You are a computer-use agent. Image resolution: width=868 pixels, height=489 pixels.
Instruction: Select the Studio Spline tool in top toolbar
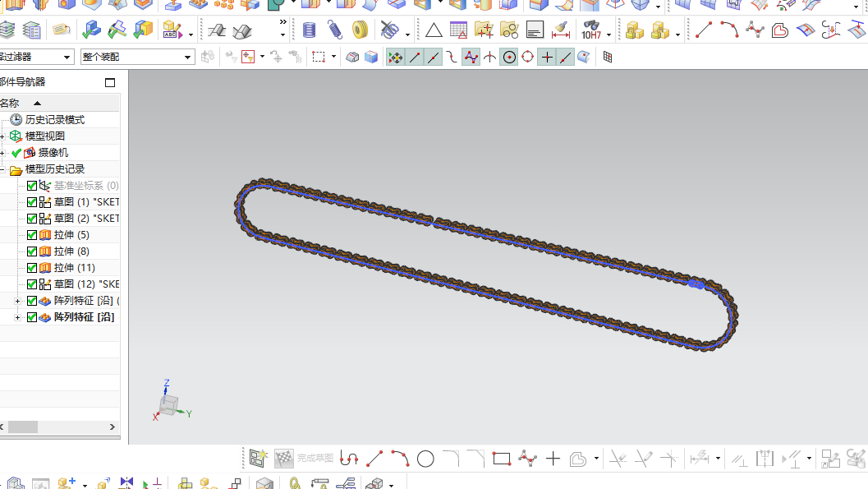[755, 30]
